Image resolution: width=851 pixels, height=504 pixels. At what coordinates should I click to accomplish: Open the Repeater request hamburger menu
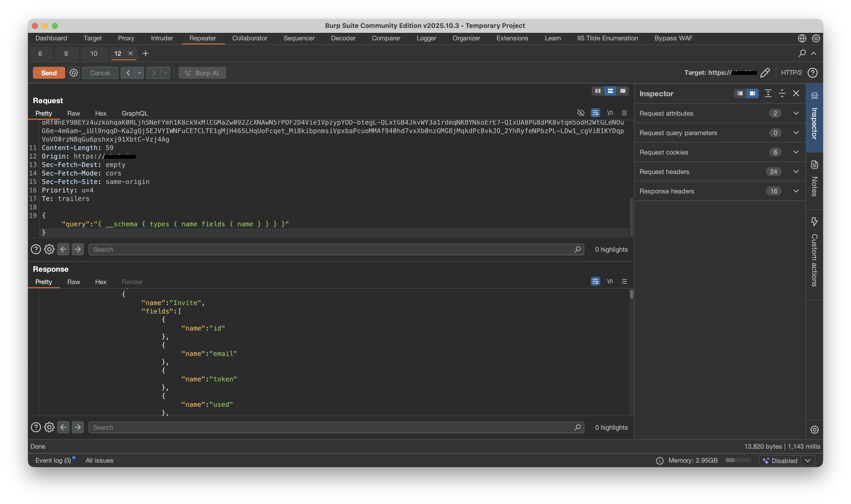(624, 113)
